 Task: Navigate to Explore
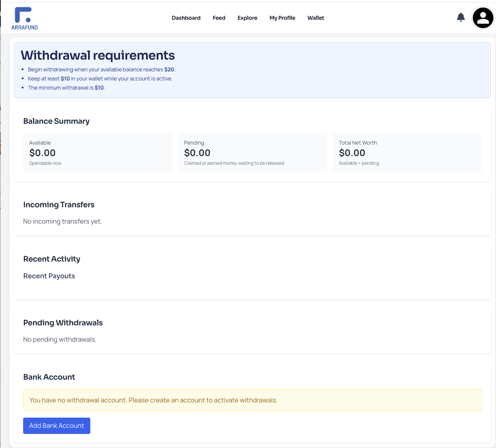click(247, 18)
